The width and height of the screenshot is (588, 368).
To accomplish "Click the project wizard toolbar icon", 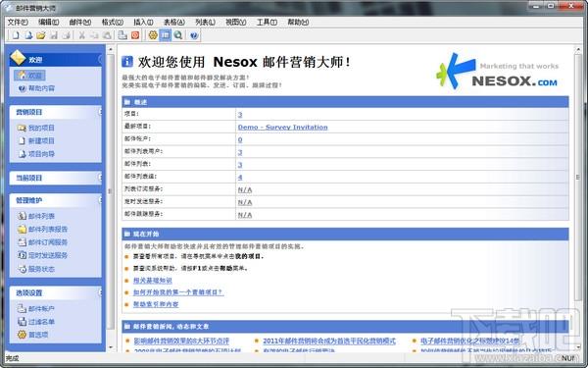I will [28, 35].
